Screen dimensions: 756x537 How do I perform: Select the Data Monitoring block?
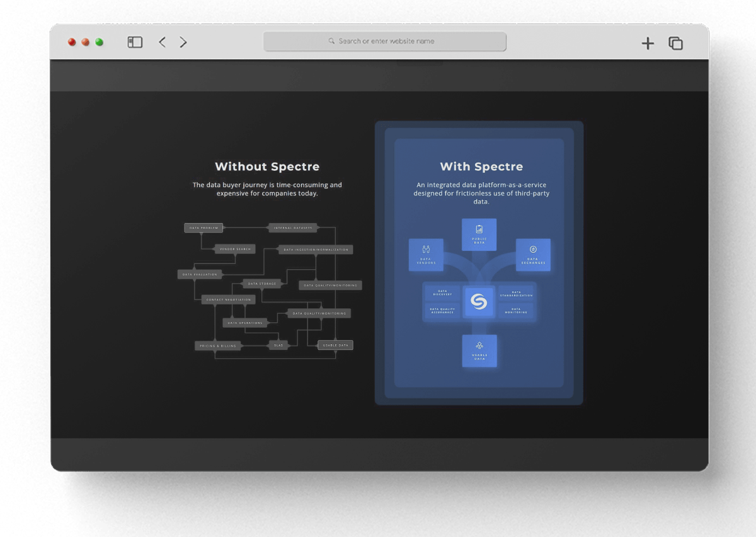click(516, 311)
